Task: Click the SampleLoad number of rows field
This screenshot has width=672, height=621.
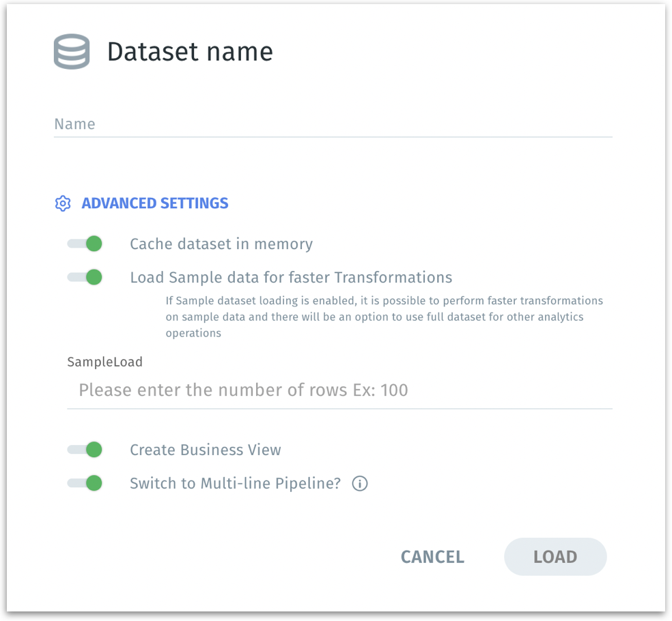Action: pyautogui.click(x=339, y=390)
